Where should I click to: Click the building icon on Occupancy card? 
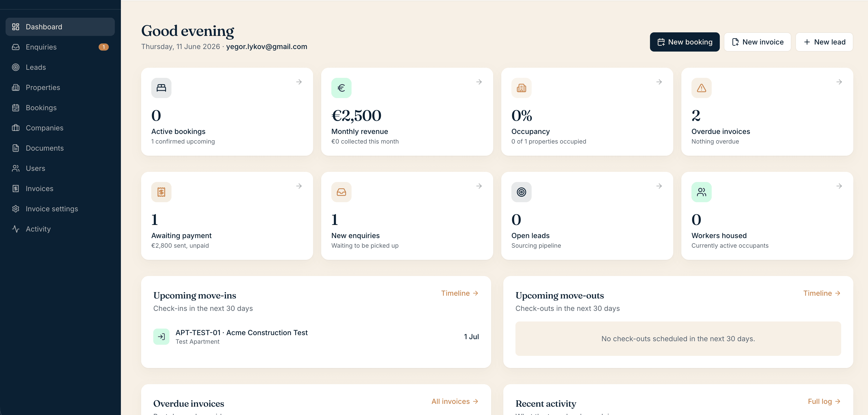521,88
